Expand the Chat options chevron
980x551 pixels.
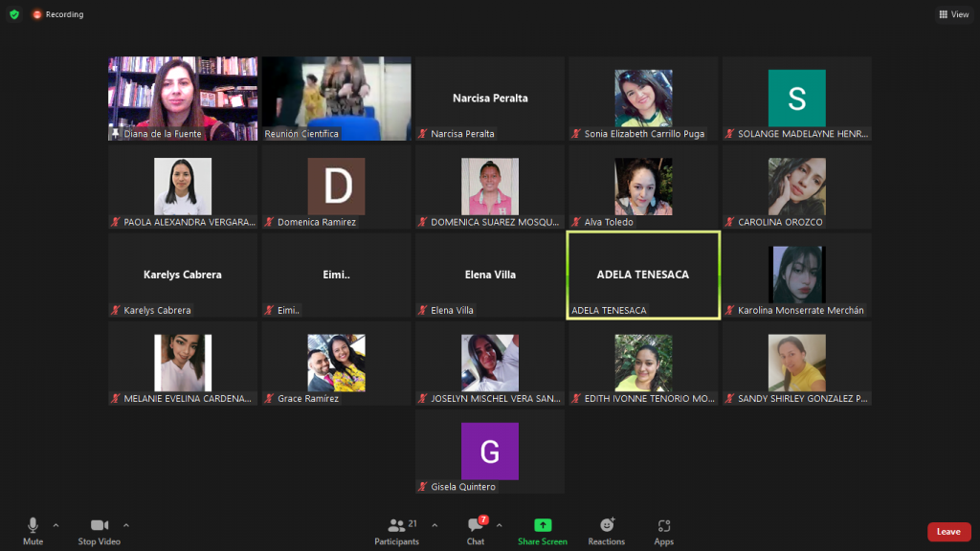pos(499,525)
